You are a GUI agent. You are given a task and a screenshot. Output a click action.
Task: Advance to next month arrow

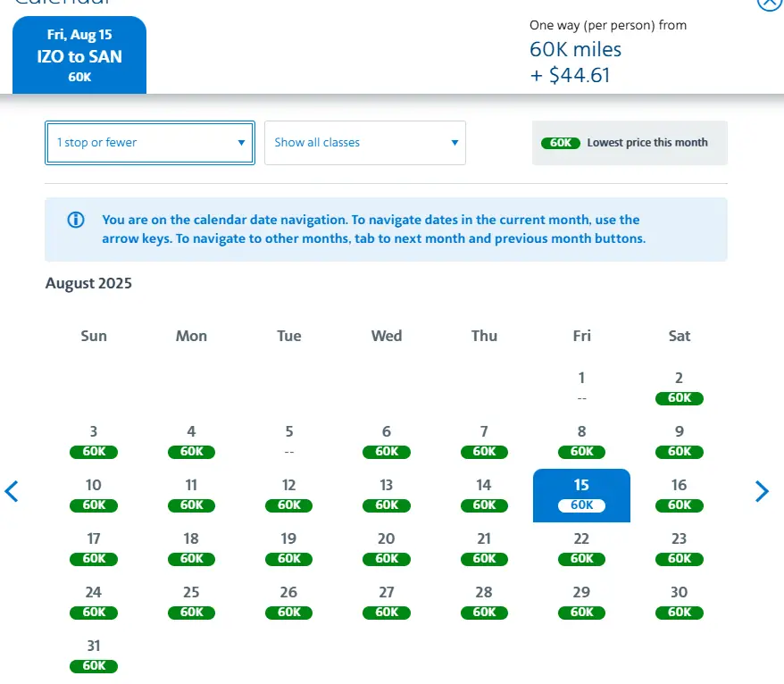click(x=762, y=491)
